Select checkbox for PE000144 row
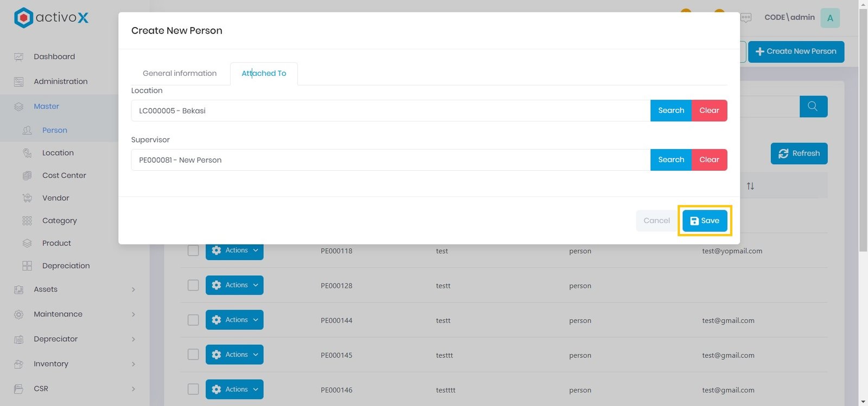Viewport: 868px width, 406px height. point(193,320)
